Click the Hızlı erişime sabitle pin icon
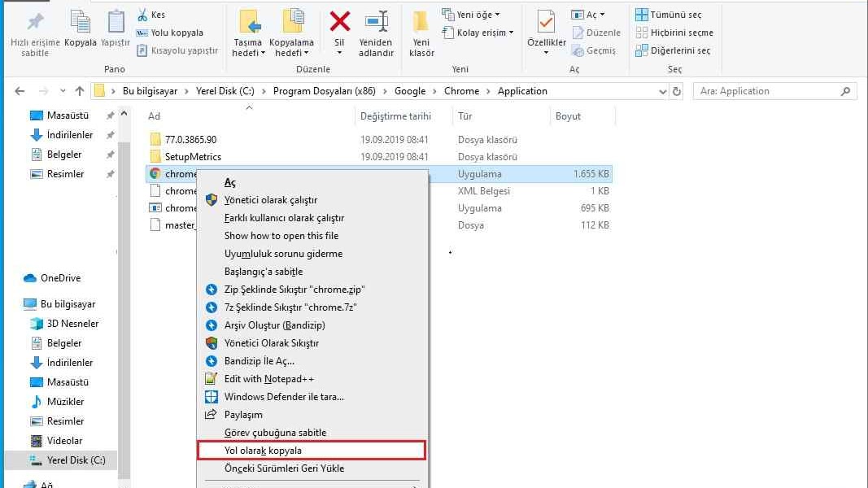Screen dimensions: 868x488 (x=35, y=22)
